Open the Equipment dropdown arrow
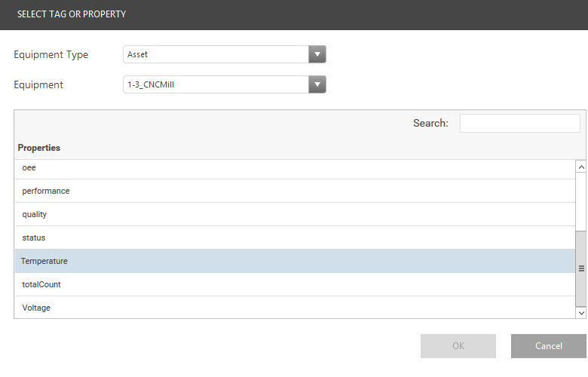The width and height of the screenshot is (588, 377). click(317, 84)
